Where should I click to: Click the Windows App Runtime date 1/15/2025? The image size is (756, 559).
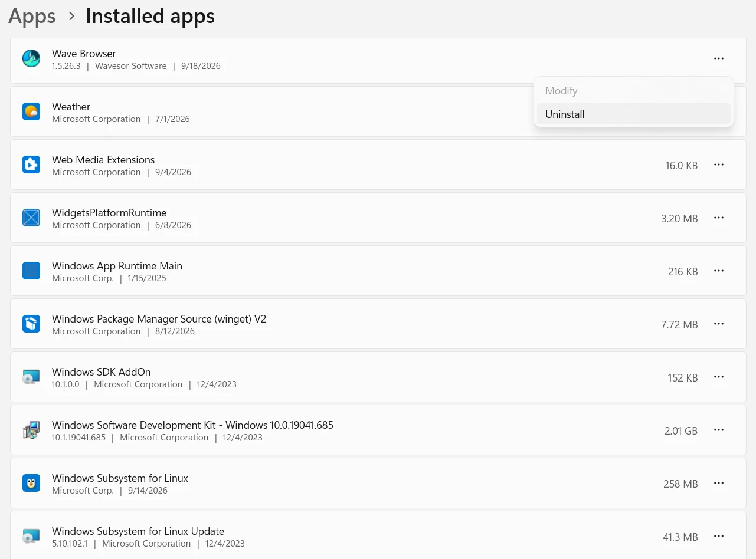[x=147, y=278]
